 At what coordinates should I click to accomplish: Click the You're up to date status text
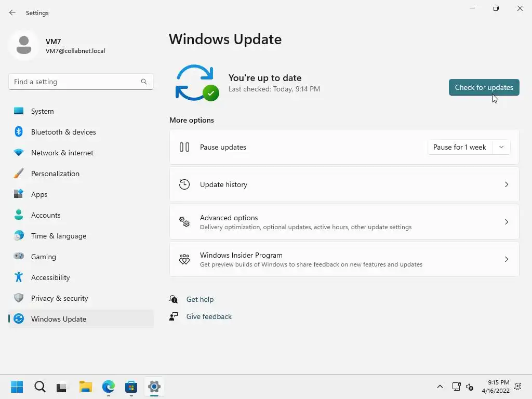coord(265,78)
